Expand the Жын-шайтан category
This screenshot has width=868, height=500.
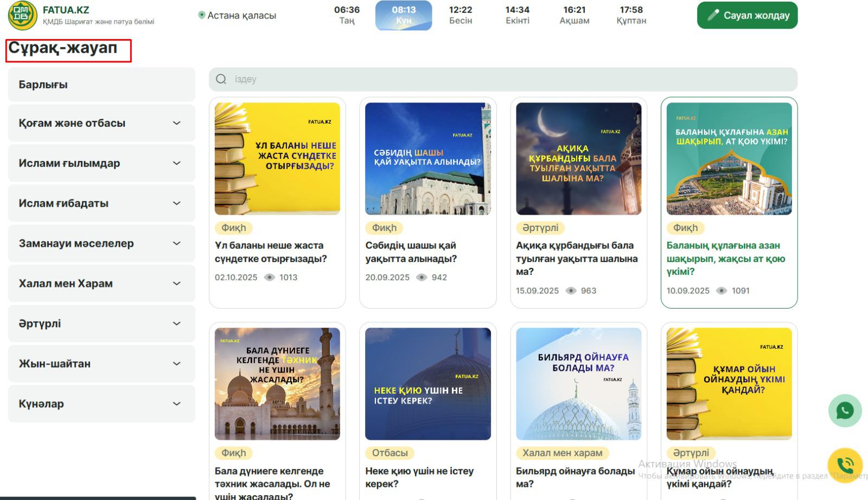[176, 364]
